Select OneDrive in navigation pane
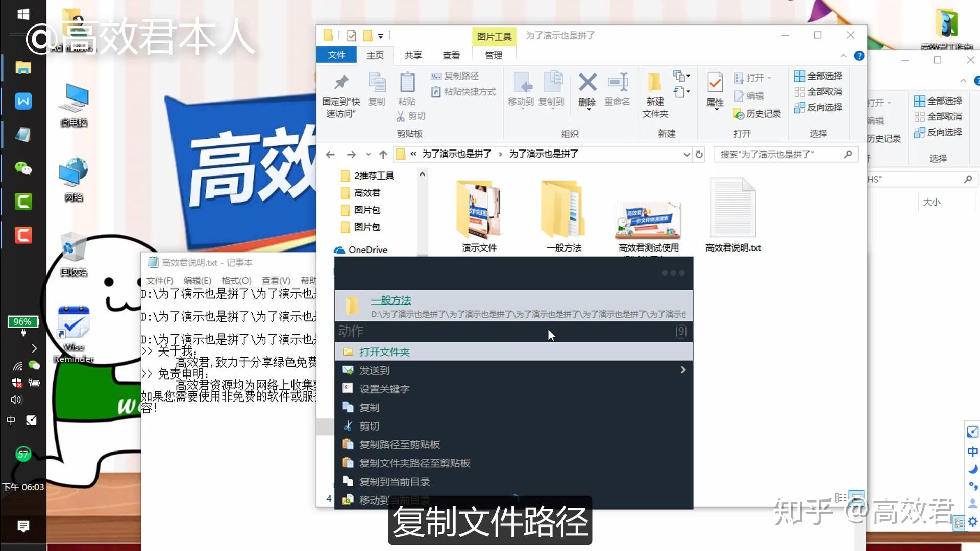The image size is (980, 551). point(361,250)
